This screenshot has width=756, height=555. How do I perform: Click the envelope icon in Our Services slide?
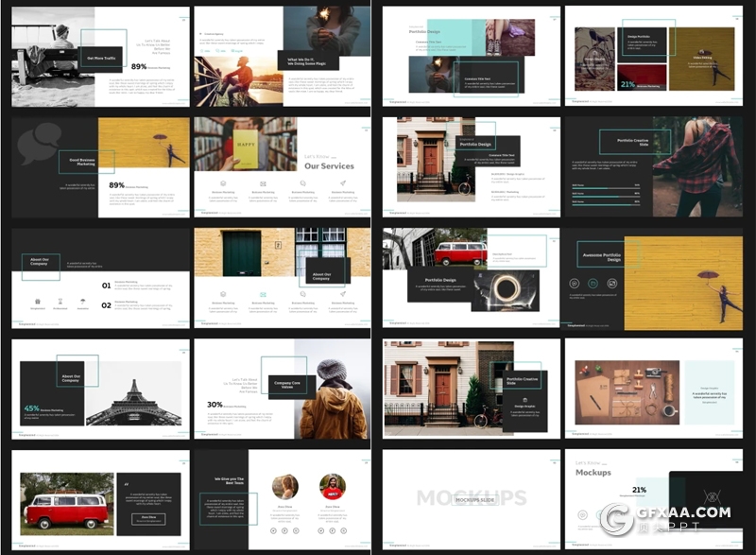tap(264, 183)
